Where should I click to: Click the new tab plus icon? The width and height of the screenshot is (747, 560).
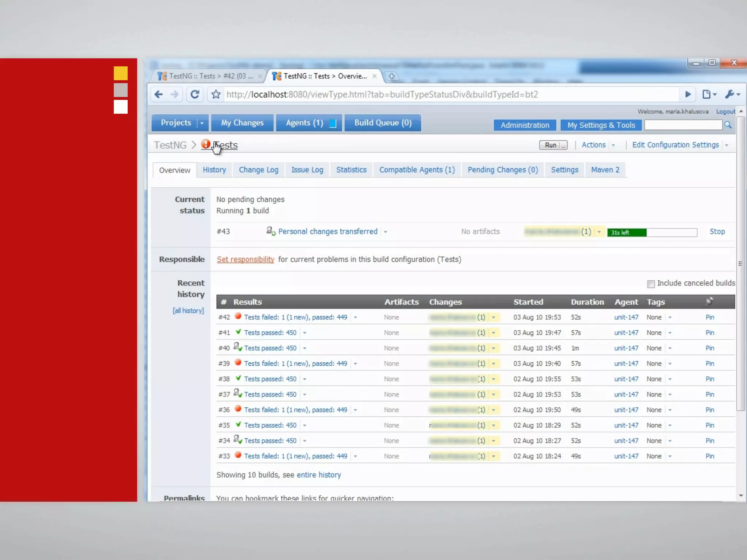pos(391,76)
